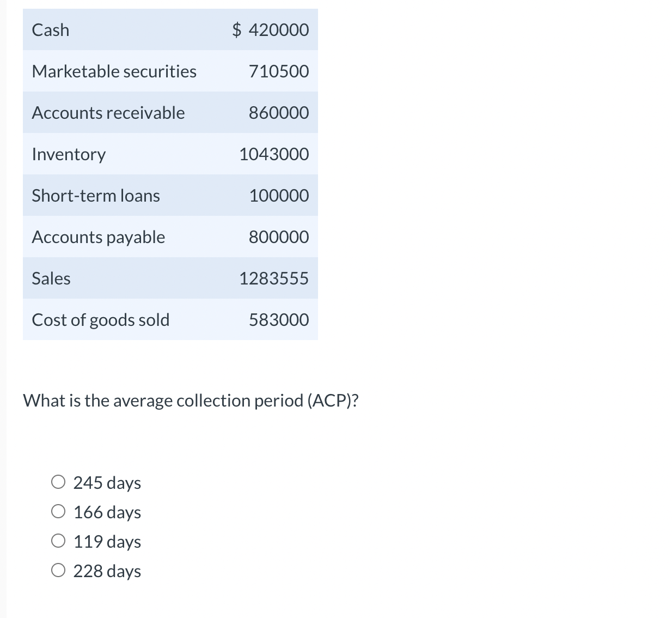Select the 245 days radio button
Screen dimensions: 672x618
point(59,482)
